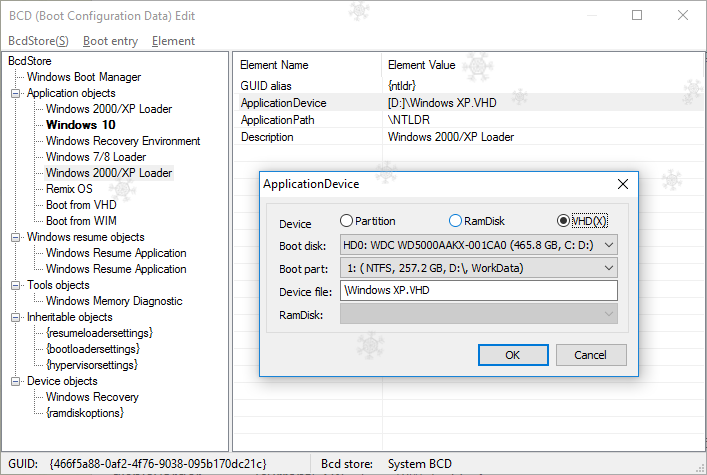The height and width of the screenshot is (475, 707).
Task: Collapse the Windows resume objects node
Action: [15, 237]
